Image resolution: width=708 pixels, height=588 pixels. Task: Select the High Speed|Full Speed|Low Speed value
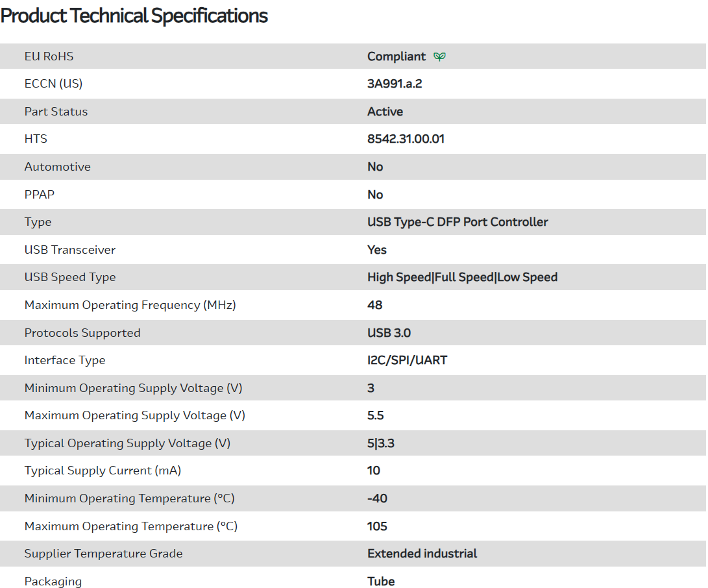[x=462, y=277]
